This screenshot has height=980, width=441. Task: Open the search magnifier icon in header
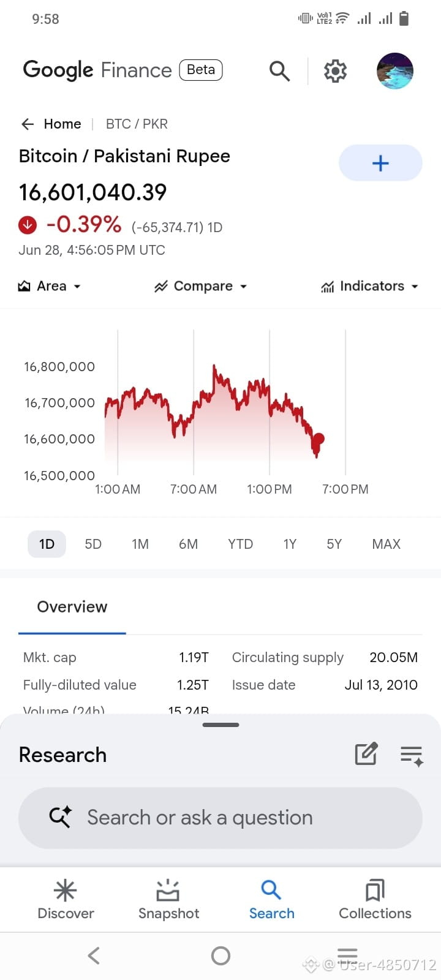[279, 71]
